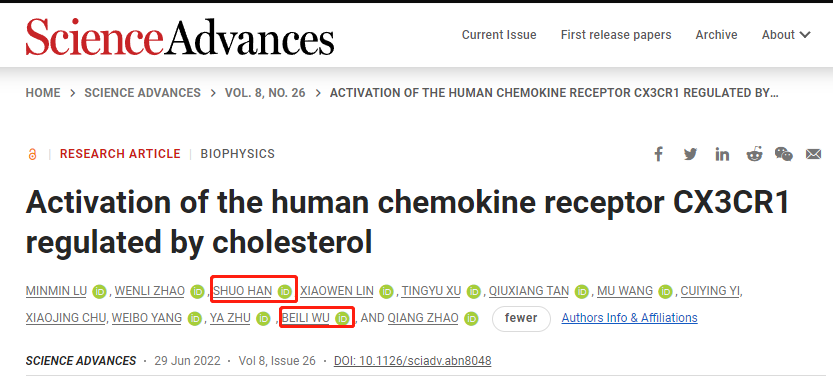Navigate to Vol. 8, No. 26 breadcrumb
Screen dimensions: 833x378
point(265,93)
